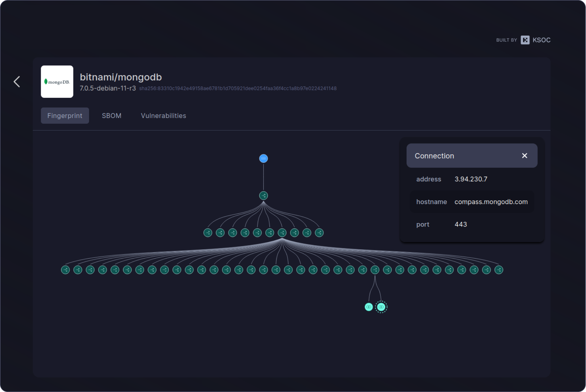Click the compass.mongodb.com hostname value
Screen dimensions: 586x392
(x=491, y=202)
